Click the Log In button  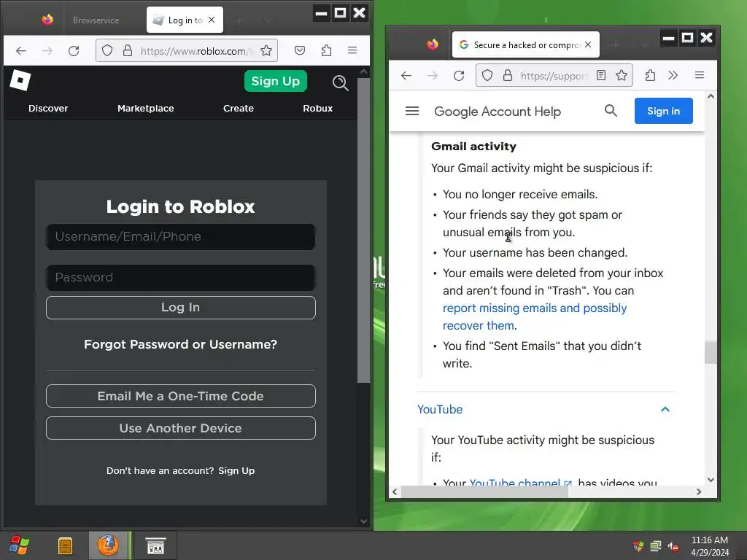pyautogui.click(x=181, y=308)
